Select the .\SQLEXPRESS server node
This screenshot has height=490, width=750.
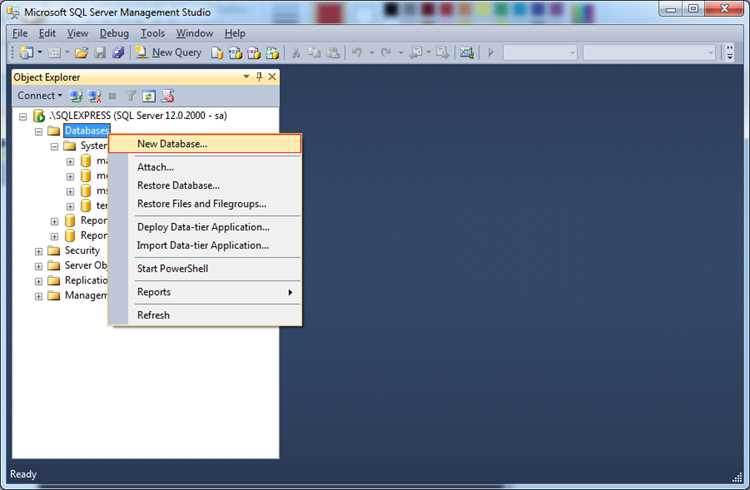coord(138,115)
